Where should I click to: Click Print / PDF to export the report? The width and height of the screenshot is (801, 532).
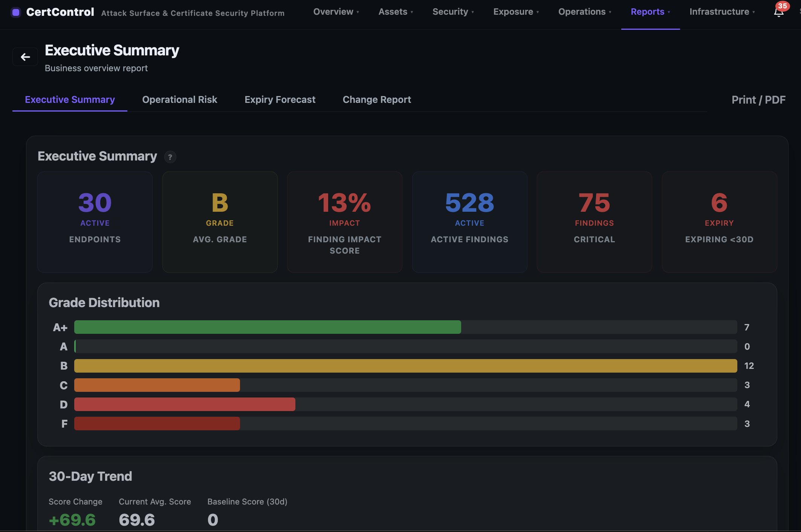(x=758, y=99)
